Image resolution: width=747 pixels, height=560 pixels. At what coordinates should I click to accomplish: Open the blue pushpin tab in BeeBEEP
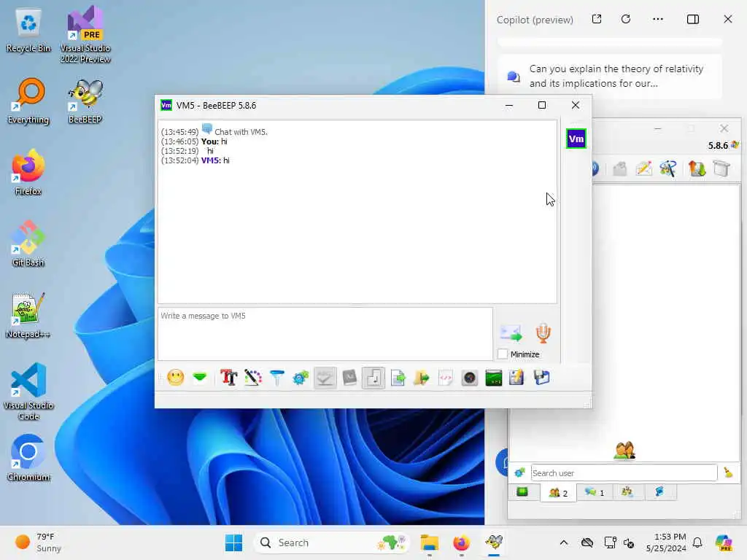click(x=659, y=492)
